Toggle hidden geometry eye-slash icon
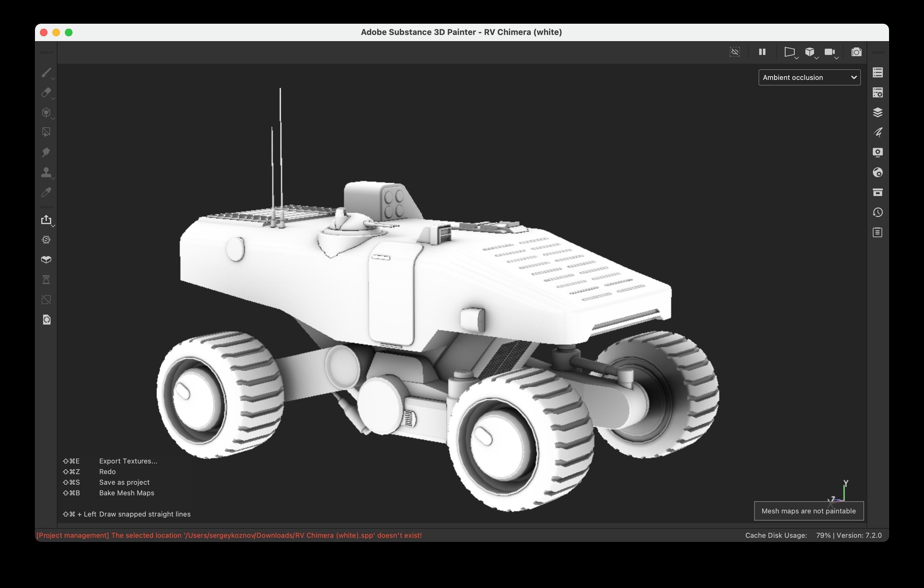 735,52
